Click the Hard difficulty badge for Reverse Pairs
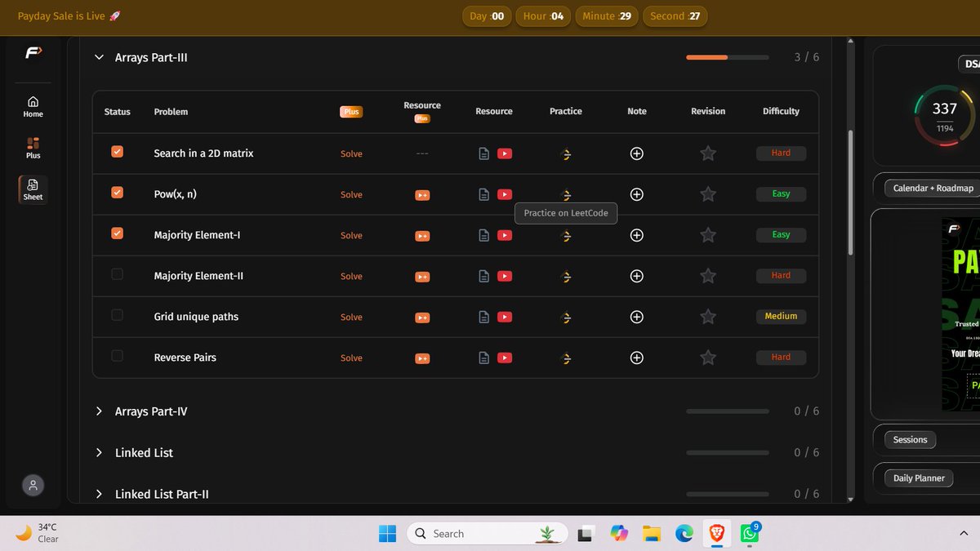The height and width of the screenshot is (551, 980). click(781, 358)
